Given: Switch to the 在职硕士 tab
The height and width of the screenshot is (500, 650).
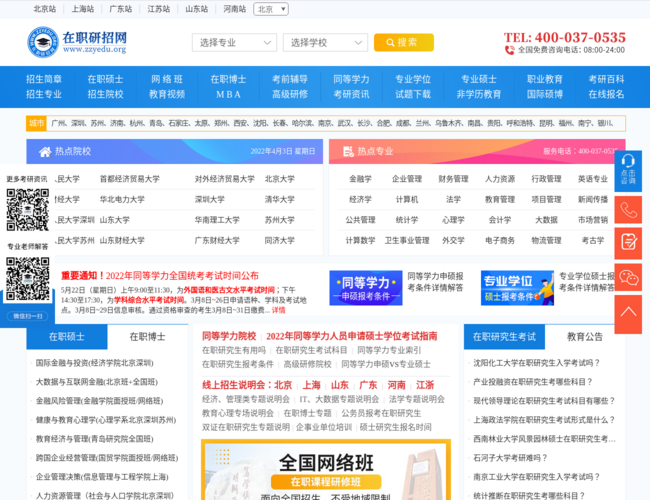Looking at the screenshot, I should (x=67, y=337).
